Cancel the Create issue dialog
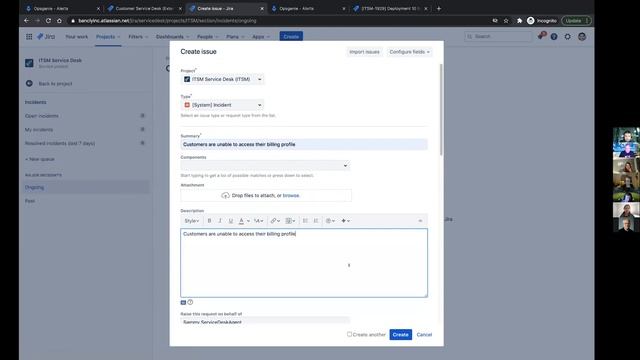Viewport: 640px width, 360px height. [x=424, y=335]
